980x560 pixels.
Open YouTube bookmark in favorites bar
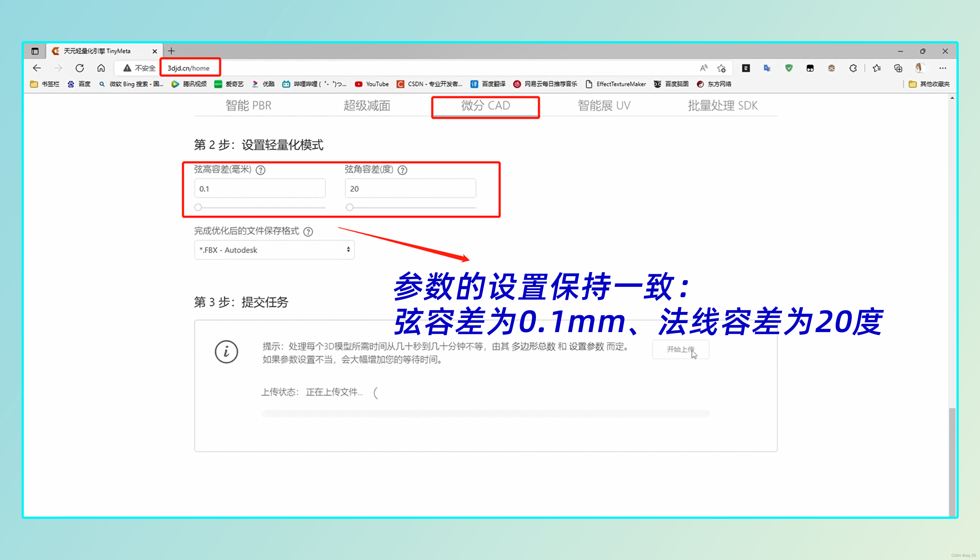tap(372, 84)
